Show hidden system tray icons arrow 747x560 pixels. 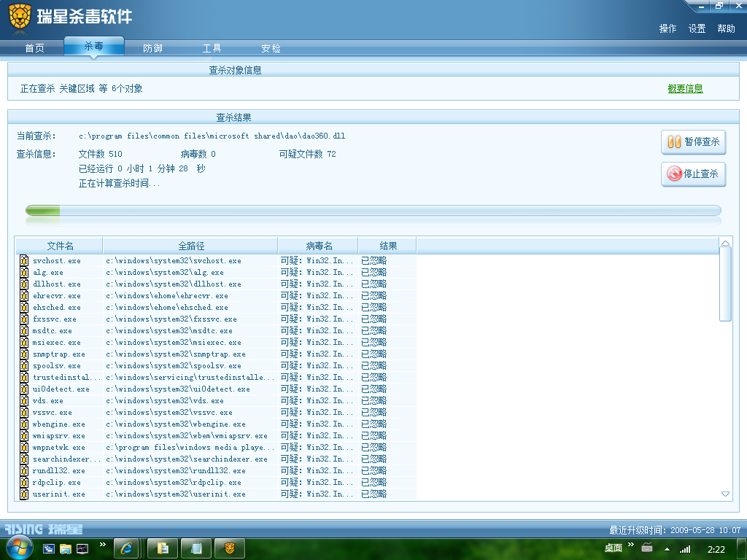tap(667, 549)
